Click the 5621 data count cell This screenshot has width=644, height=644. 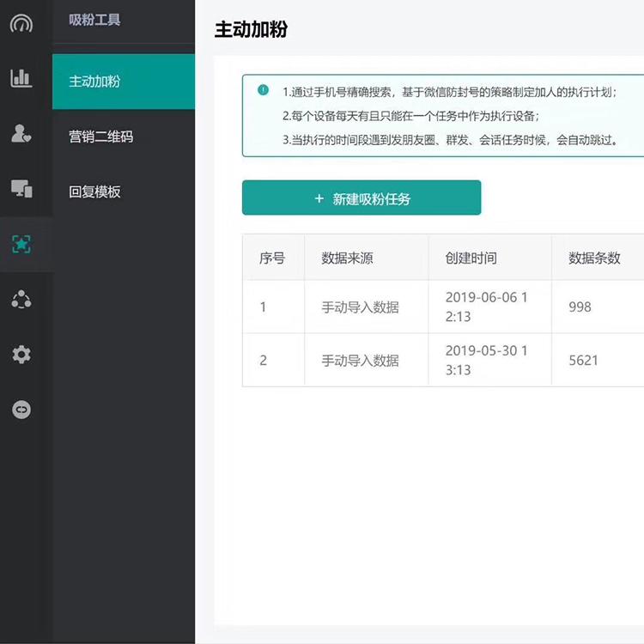(x=583, y=360)
